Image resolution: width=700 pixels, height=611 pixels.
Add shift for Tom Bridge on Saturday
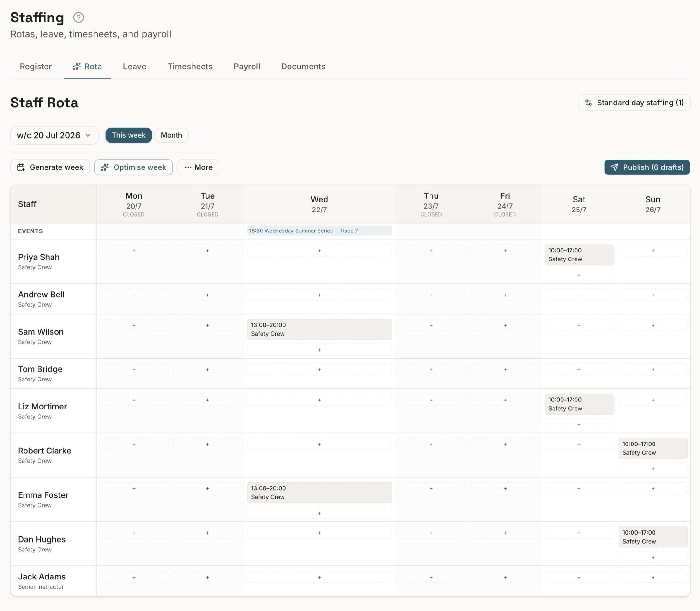pos(579,370)
